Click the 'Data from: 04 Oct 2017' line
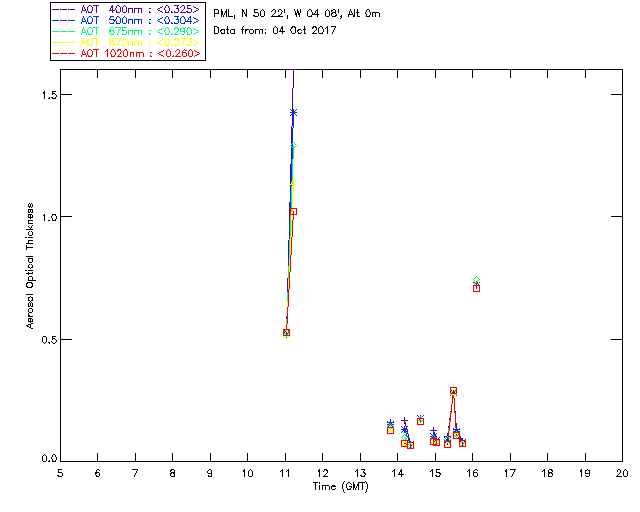The width and height of the screenshot is (640, 512). 275,30
